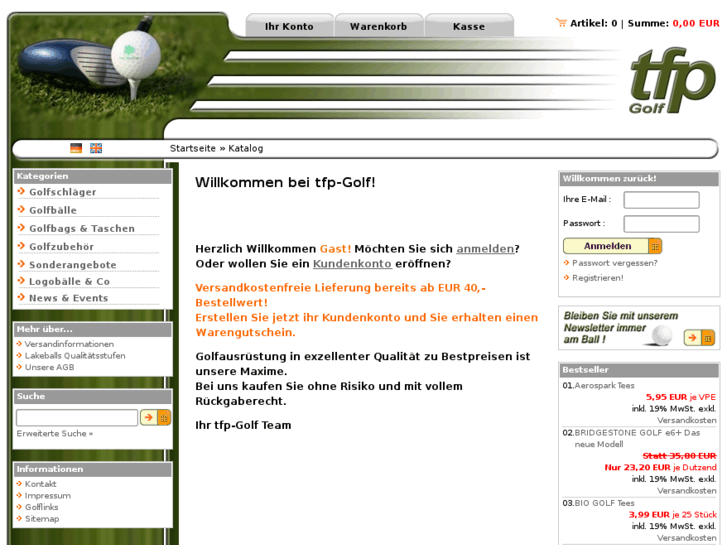Open the Sonderangebote category
The width and height of the screenshot is (727, 545).
click(73, 265)
